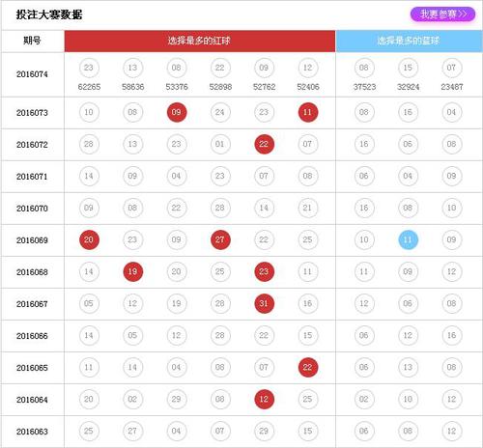Click the purple 我要参赛 button
483x448 pixels.
(442, 14)
